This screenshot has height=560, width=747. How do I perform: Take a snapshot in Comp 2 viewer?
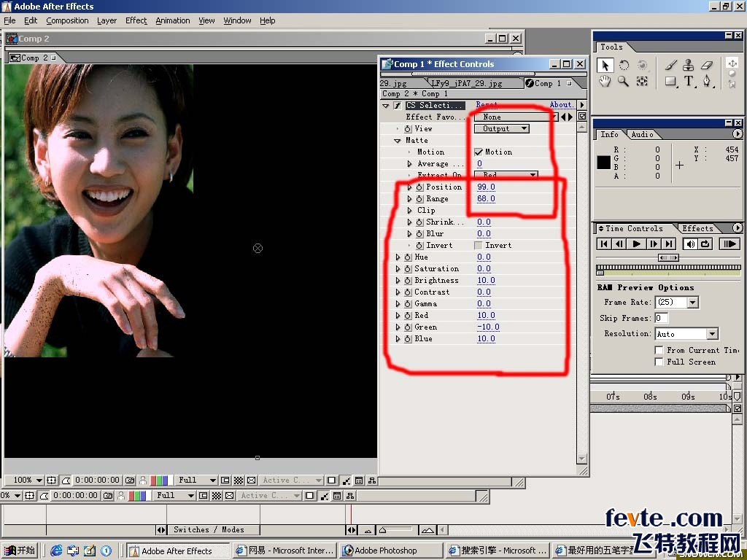pos(129,481)
